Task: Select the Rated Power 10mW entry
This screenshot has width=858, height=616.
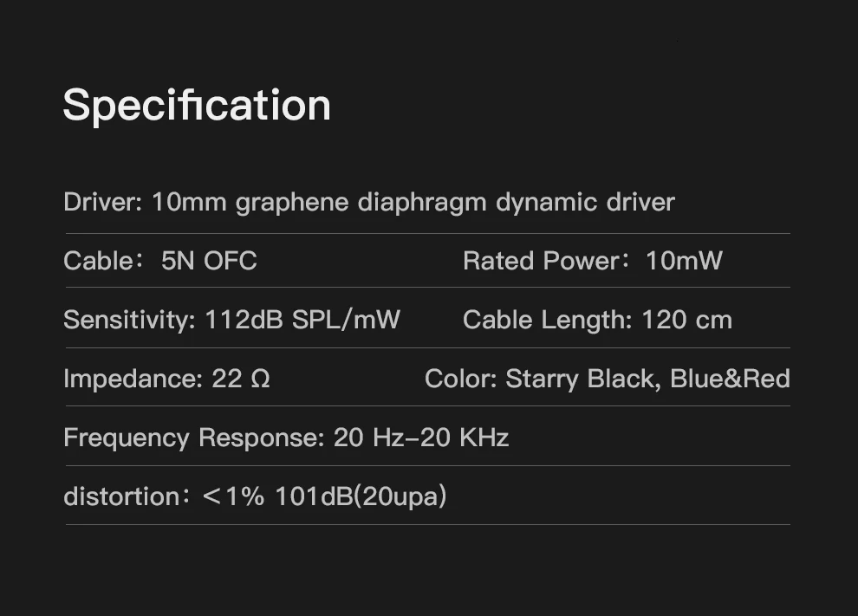Action: [x=593, y=261]
